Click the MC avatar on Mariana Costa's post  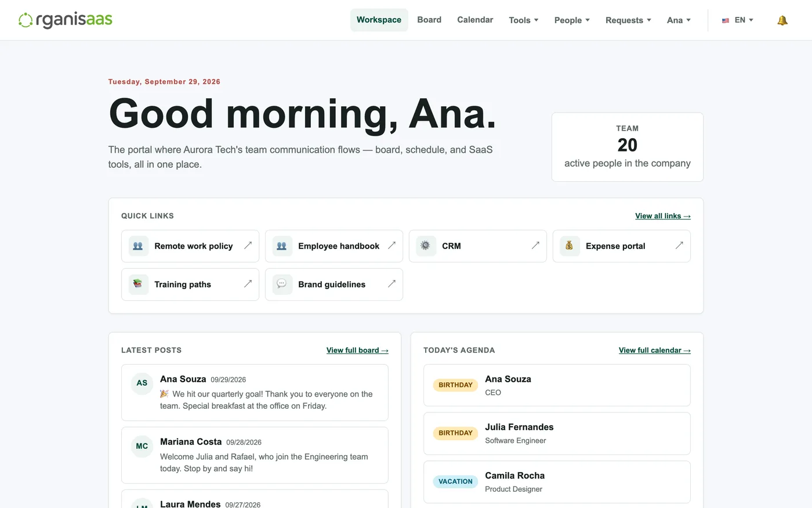(142, 446)
